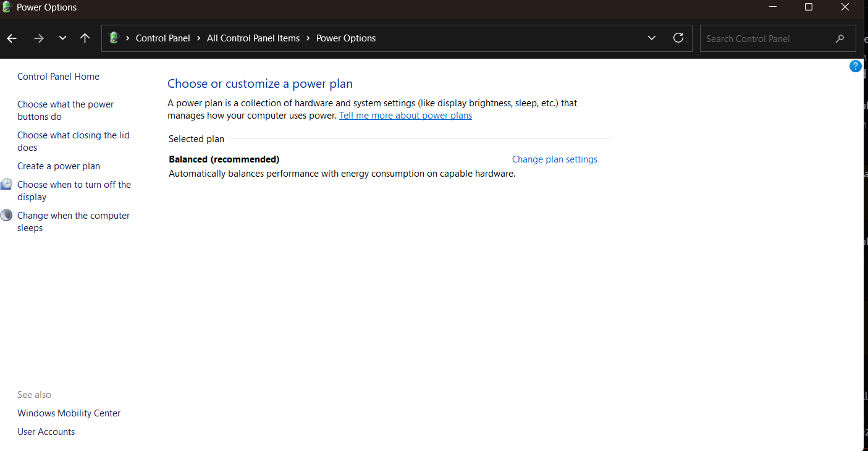Click the Choose or customize a power plan heading
Viewport: 868px width, 451px height.
(260, 84)
